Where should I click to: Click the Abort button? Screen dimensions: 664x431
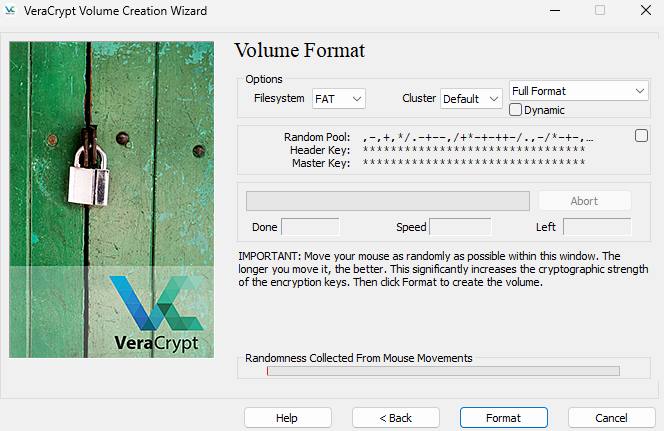pos(584,201)
